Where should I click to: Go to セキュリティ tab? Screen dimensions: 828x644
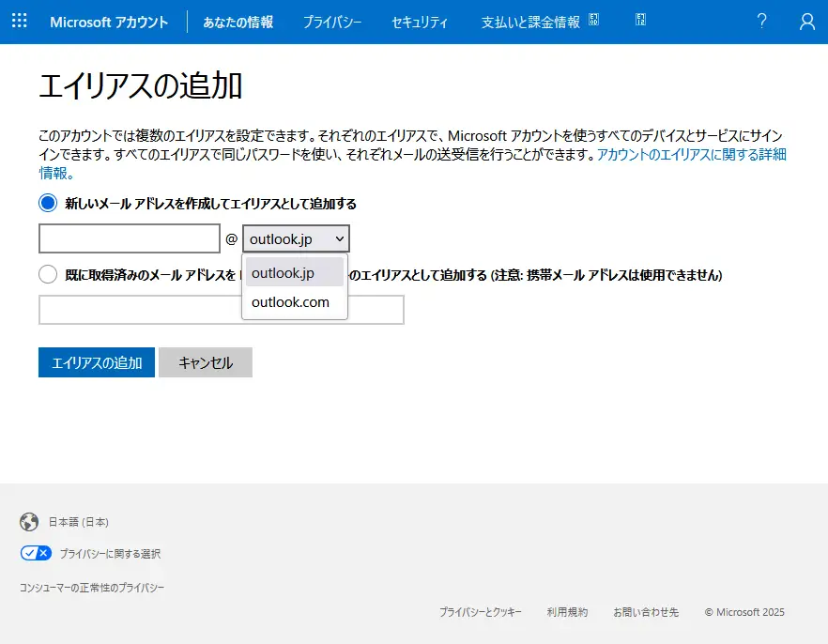click(420, 22)
